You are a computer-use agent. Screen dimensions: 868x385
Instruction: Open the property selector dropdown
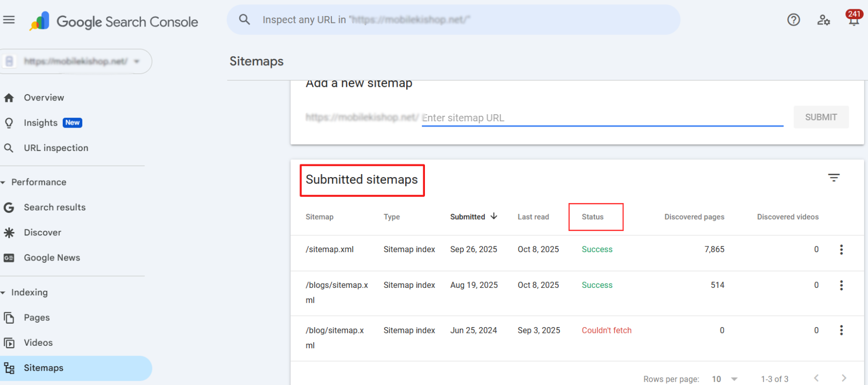pos(76,61)
